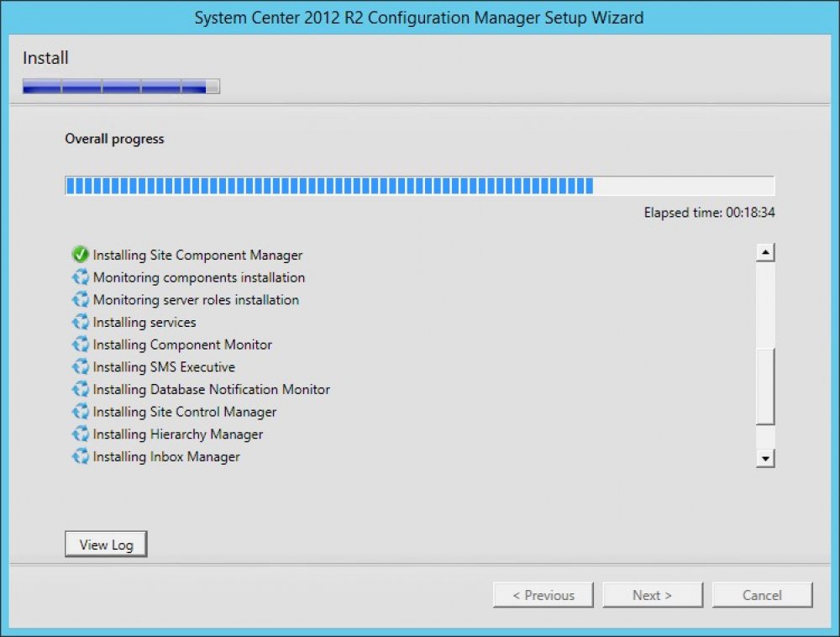Select the 'Installing Database Notification Monitor' row text
This screenshot has width=840, height=637.
click(x=212, y=389)
